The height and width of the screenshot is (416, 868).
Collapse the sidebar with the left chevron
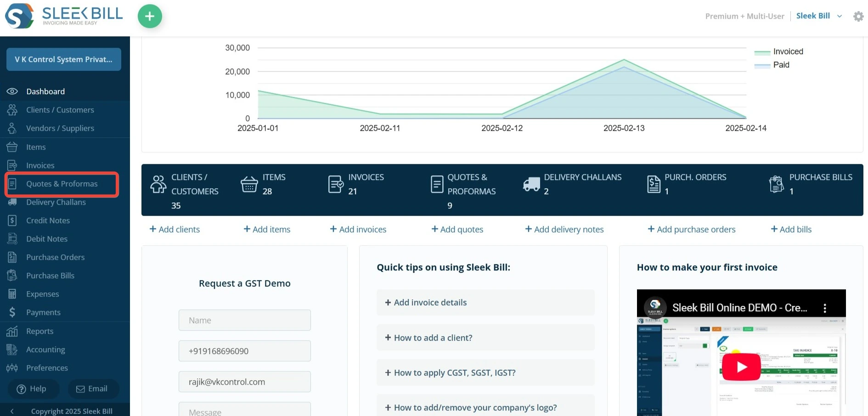click(12, 411)
